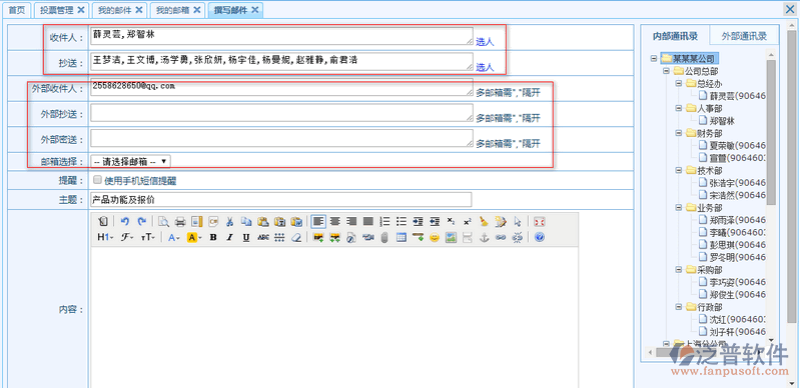Align text left
The image size is (800, 388).
[x=318, y=221]
